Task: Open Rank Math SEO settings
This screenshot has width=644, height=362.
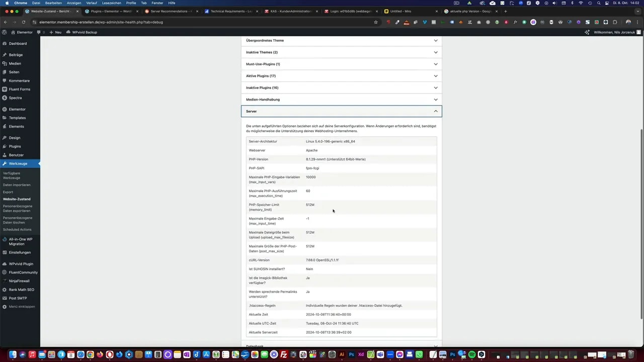Action: (x=21, y=289)
